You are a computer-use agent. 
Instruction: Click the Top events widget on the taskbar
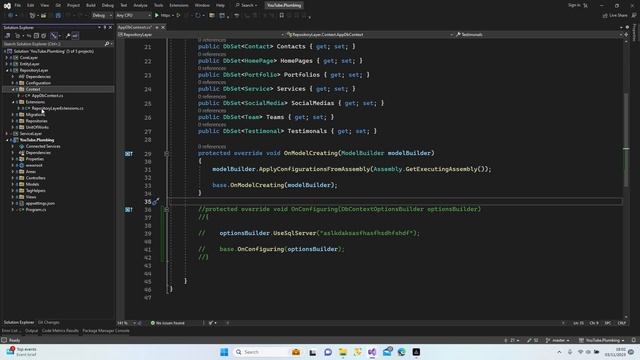[x=21, y=351]
